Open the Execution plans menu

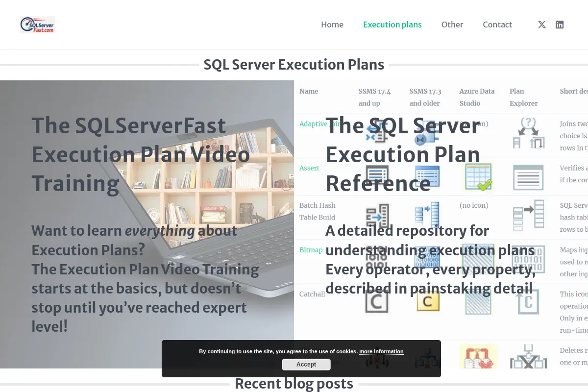tap(392, 24)
